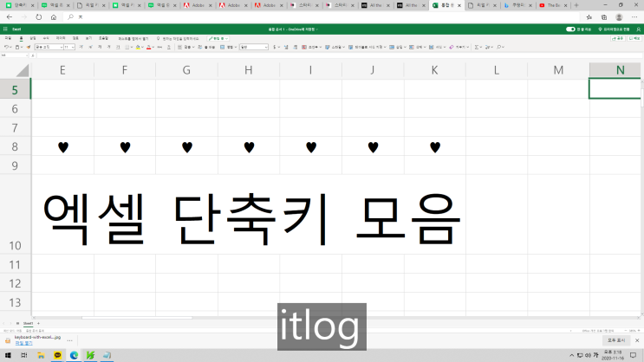Click the currency format dollar icon
The width and height of the screenshot is (644, 362).
coord(275,48)
